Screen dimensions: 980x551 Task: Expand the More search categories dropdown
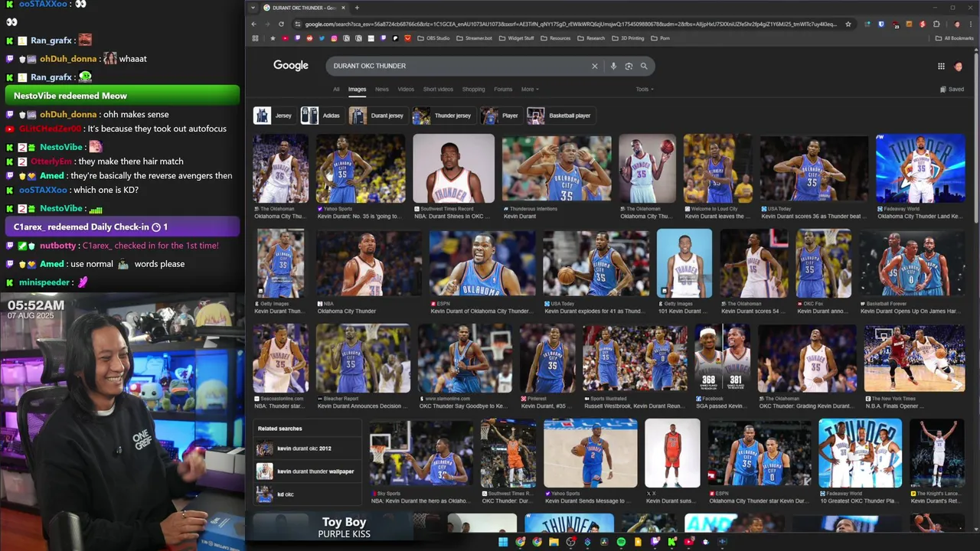coord(530,90)
